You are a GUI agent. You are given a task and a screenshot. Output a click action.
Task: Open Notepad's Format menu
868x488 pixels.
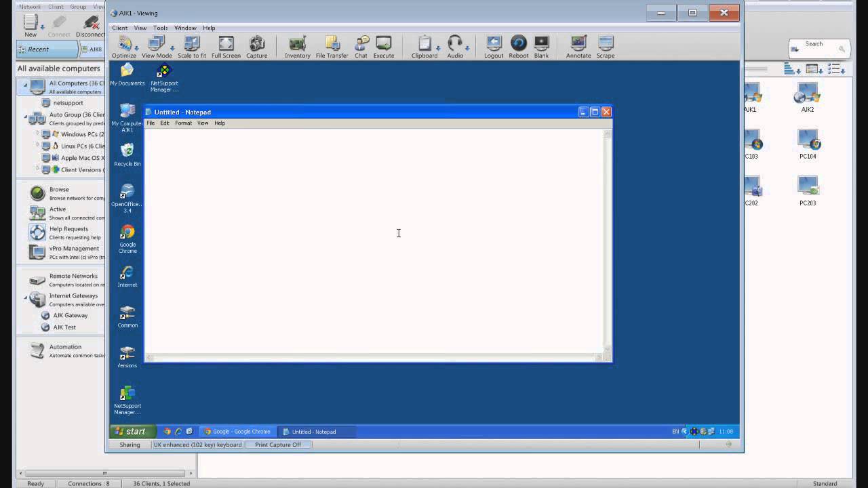pyautogui.click(x=183, y=123)
